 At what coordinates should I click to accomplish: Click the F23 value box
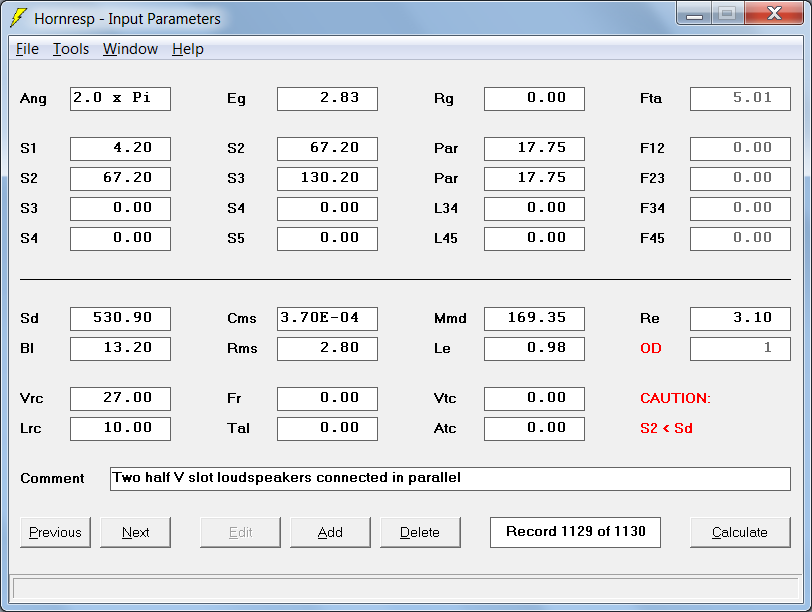(x=741, y=179)
